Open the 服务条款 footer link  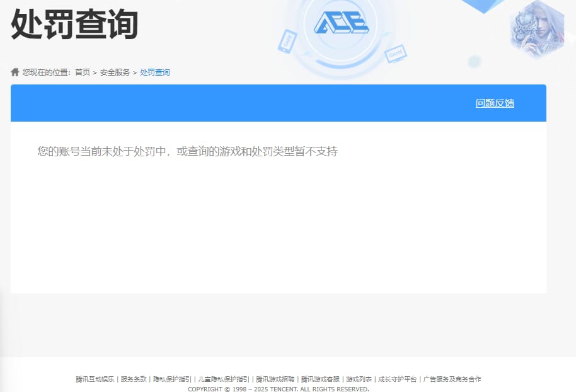pos(133,379)
